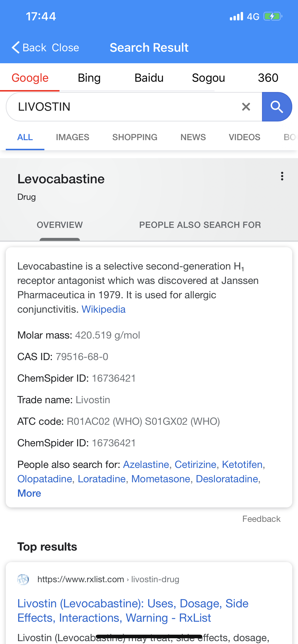This screenshot has height=644, width=298.
Task: Switch to the Bing search engine tab
Action: tap(89, 78)
